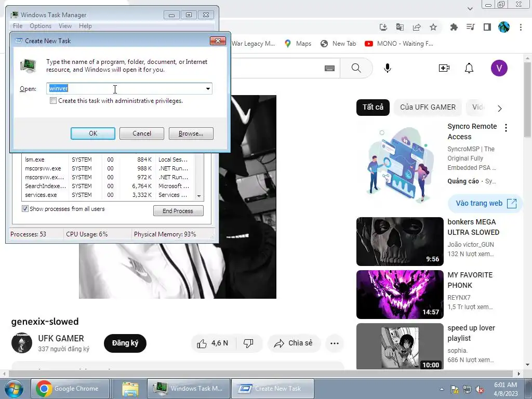This screenshot has height=399, width=532.
Task: Open the YouTube account avatar V
Action: 499,68
